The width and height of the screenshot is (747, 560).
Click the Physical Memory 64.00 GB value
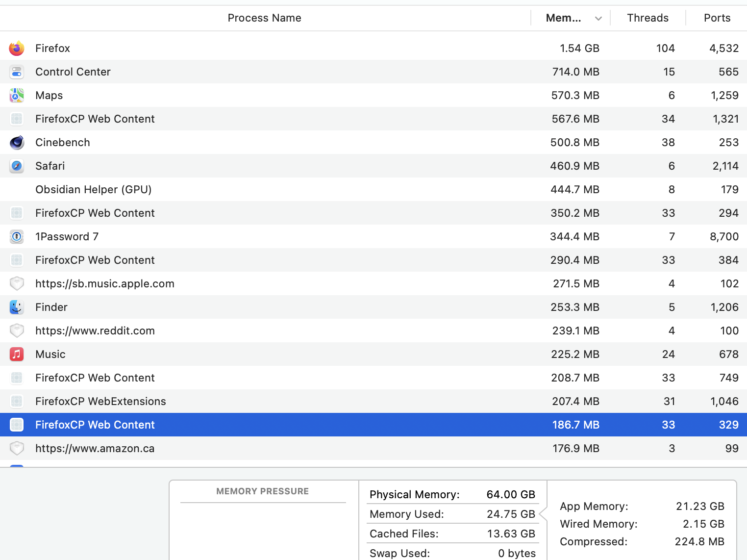[511, 494]
